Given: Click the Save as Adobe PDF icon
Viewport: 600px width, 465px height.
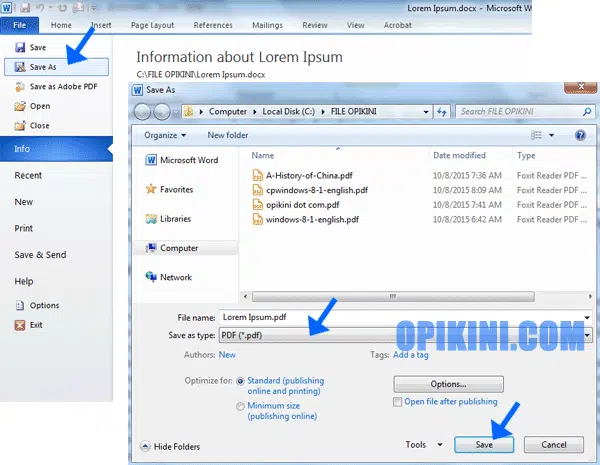Looking at the screenshot, I should [19, 86].
